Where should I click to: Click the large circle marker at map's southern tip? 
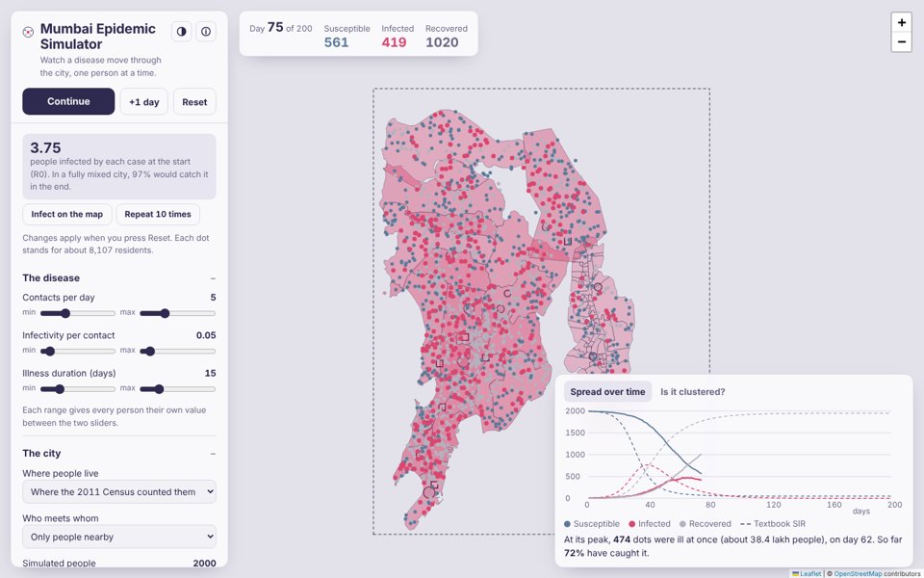pos(429,492)
